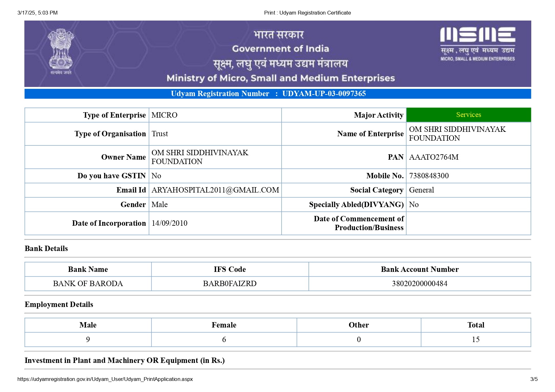Viewport: 555px width, 392px height.
Task: Select the GSTIN answer No
Action: coord(156,176)
